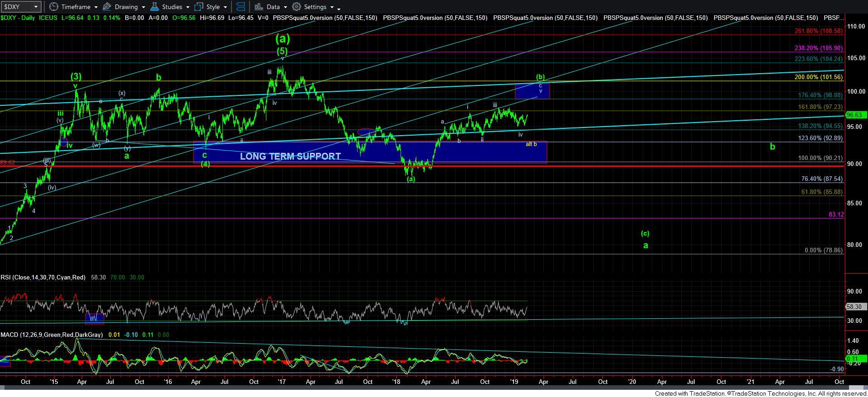Click the current price tag 96.63

(x=856, y=115)
